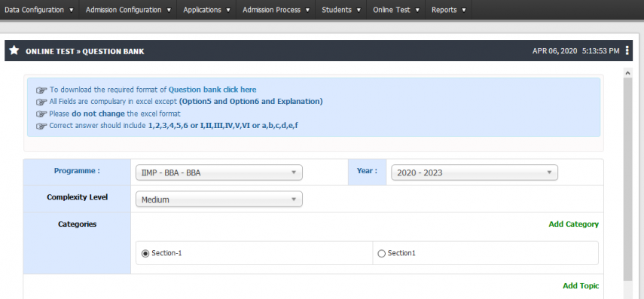Click the APR 06, 2020 date text
The height and width of the screenshot is (299, 644).
(554, 51)
